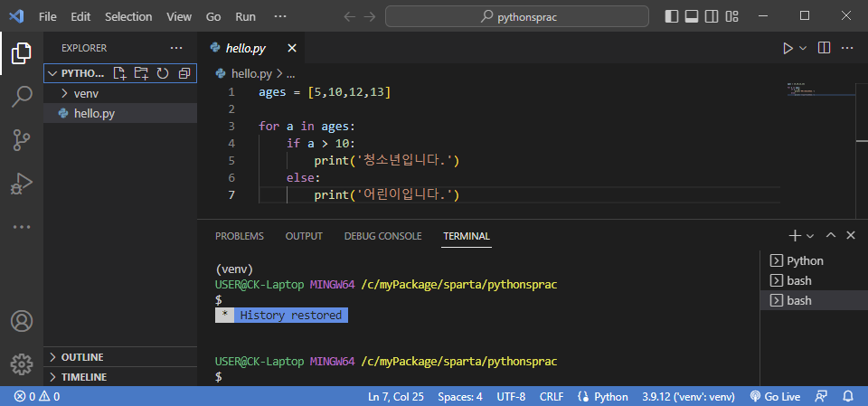Image resolution: width=868 pixels, height=406 pixels.
Task: Go forward with navigation arrow
Action: click(x=369, y=16)
